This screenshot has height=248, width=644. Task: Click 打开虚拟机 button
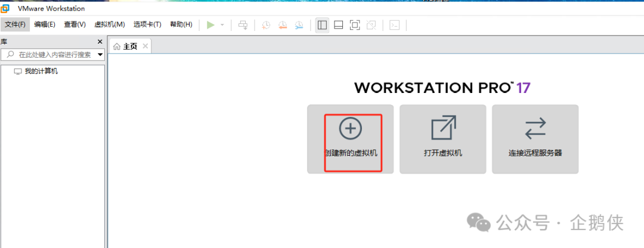point(442,139)
